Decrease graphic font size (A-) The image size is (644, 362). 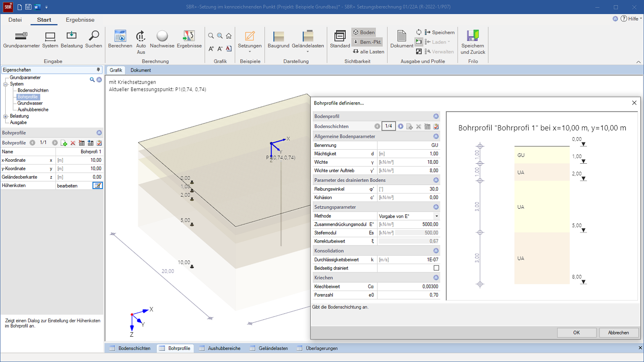pos(220,49)
